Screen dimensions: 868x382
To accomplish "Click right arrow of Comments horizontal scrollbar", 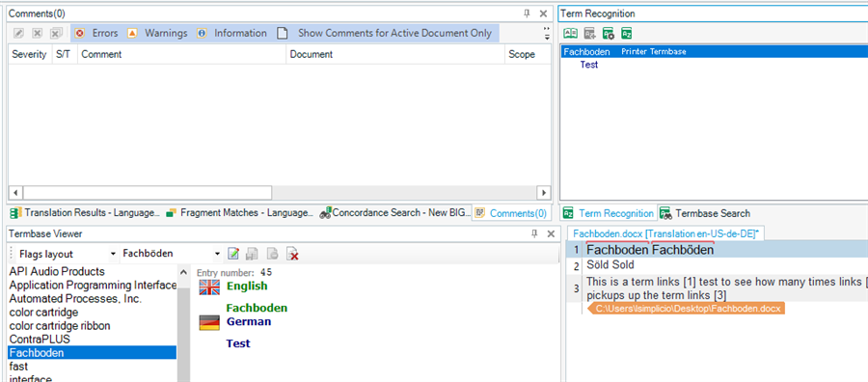I will [544, 193].
